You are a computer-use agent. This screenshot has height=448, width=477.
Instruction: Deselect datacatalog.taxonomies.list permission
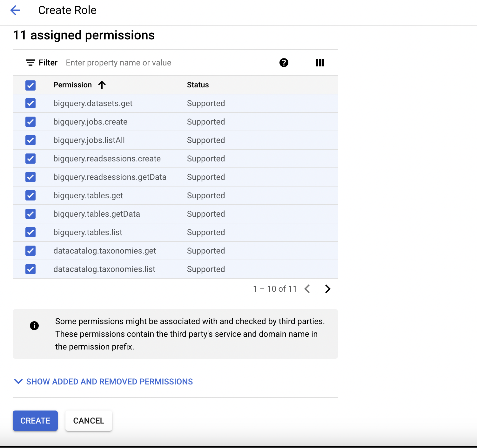pos(30,269)
